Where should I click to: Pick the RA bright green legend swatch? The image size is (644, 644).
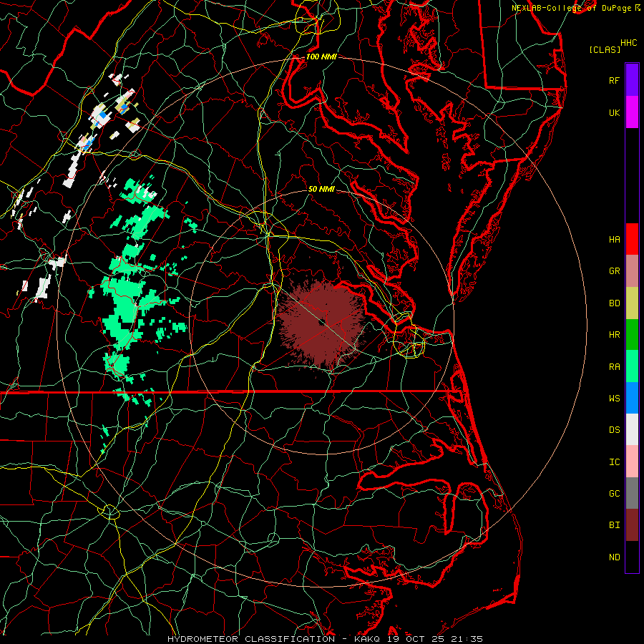click(x=632, y=366)
